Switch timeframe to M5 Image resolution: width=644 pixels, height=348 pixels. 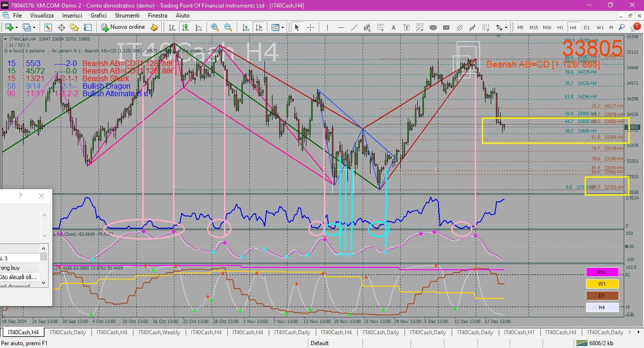(520, 27)
